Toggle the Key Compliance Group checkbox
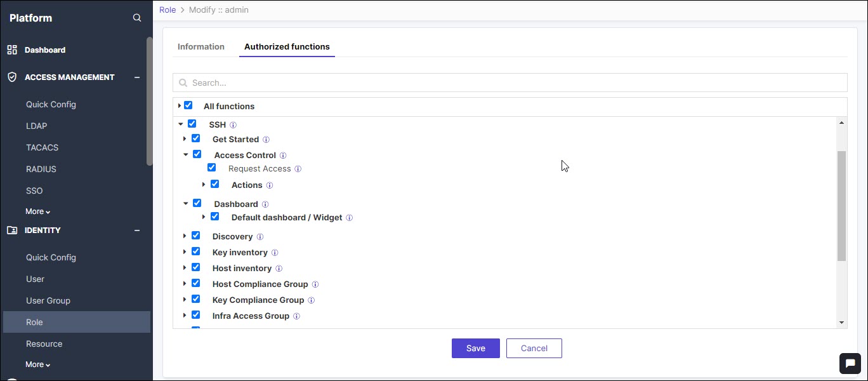868x381 pixels. pos(195,299)
